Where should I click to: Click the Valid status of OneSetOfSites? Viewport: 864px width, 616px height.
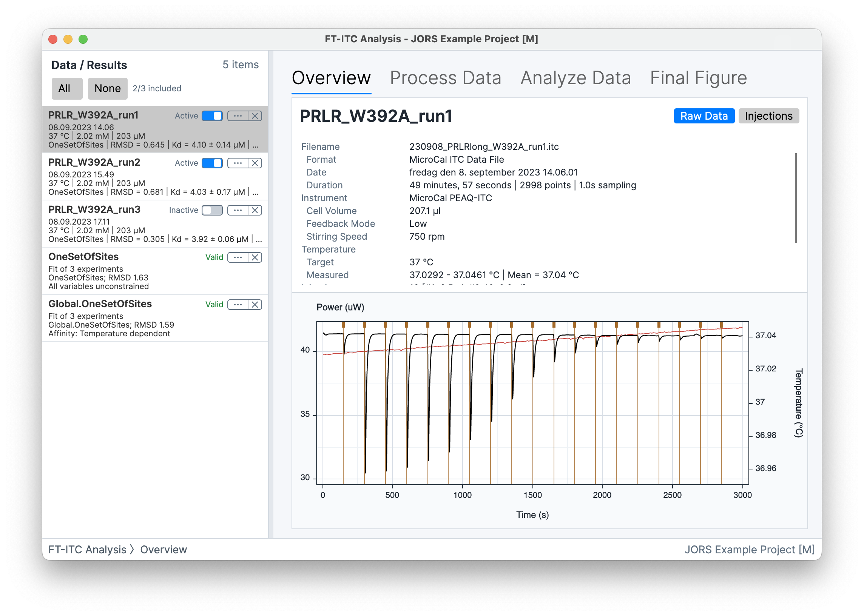pyautogui.click(x=214, y=257)
